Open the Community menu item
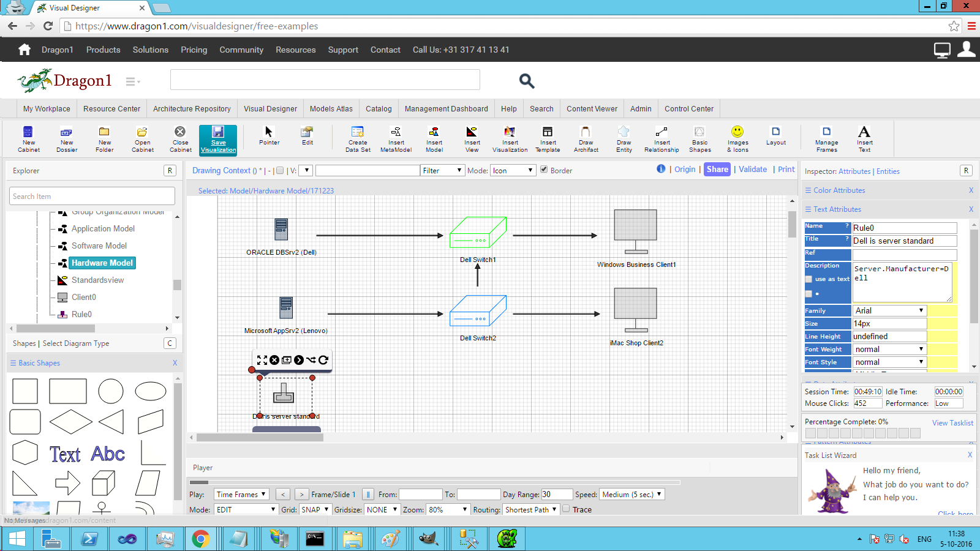 click(x=241, y=50)
